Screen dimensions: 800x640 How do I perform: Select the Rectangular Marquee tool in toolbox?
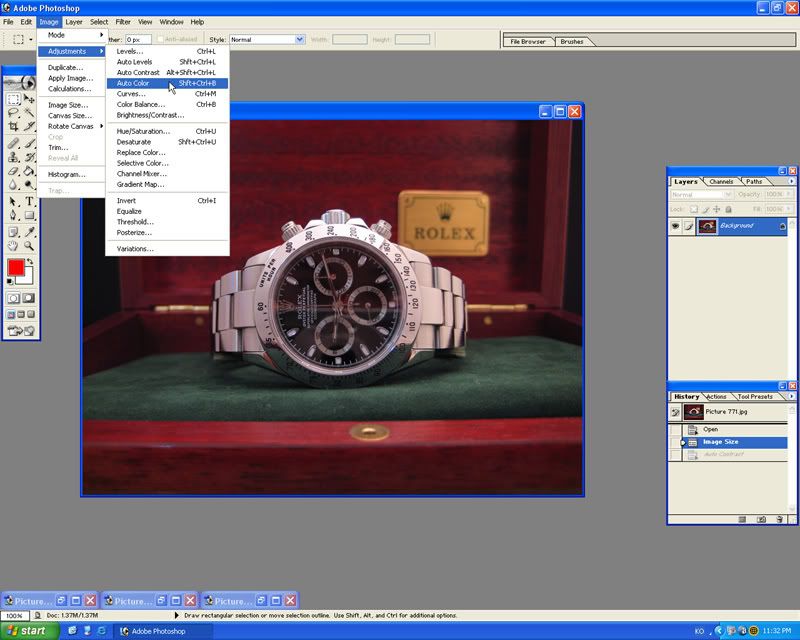(14, 99)
